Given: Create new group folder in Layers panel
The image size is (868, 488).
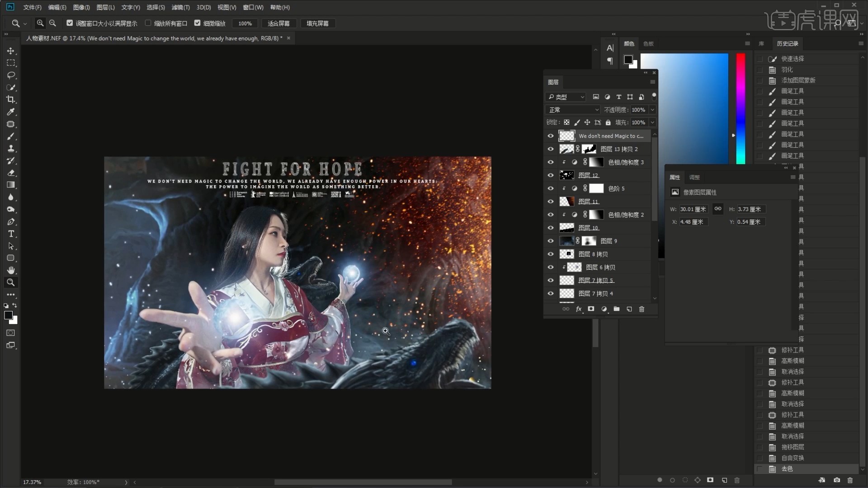Looking at the screenshot, I should coord(616,309).
